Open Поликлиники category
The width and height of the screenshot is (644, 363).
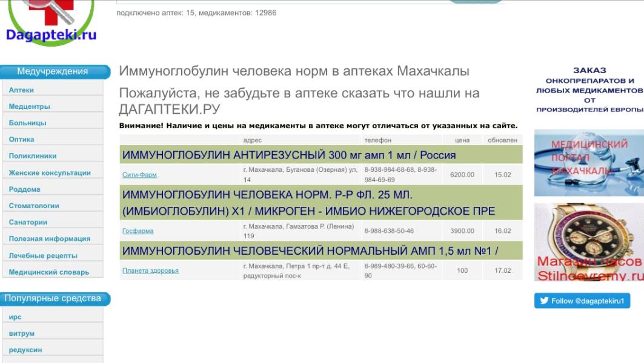[33, 156]
